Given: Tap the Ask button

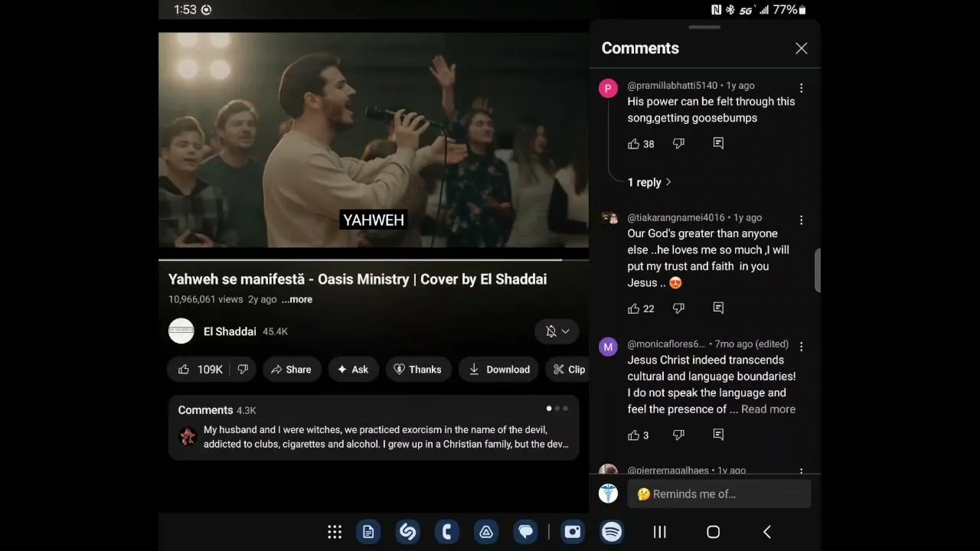Looking at the screenshot, I should click(x=353, y=370).
